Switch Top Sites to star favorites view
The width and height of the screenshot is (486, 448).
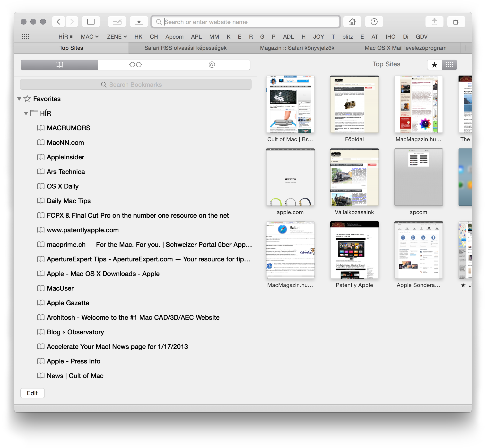(434, 65)
